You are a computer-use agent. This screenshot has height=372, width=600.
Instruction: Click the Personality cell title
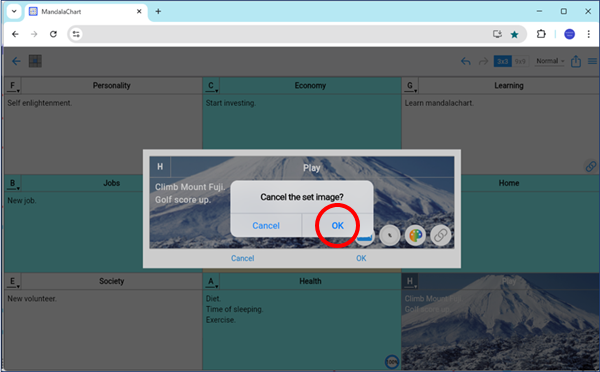(x=111, y=86)
